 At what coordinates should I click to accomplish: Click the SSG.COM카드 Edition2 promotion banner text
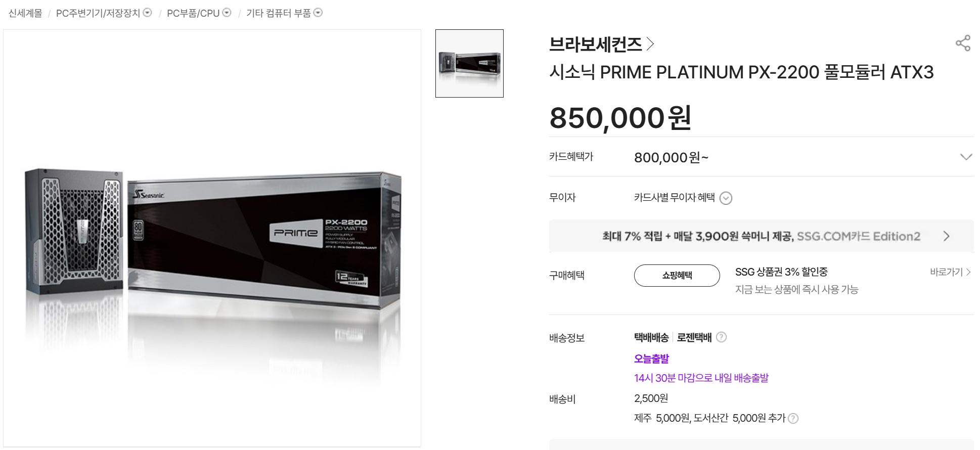[761, 236]
